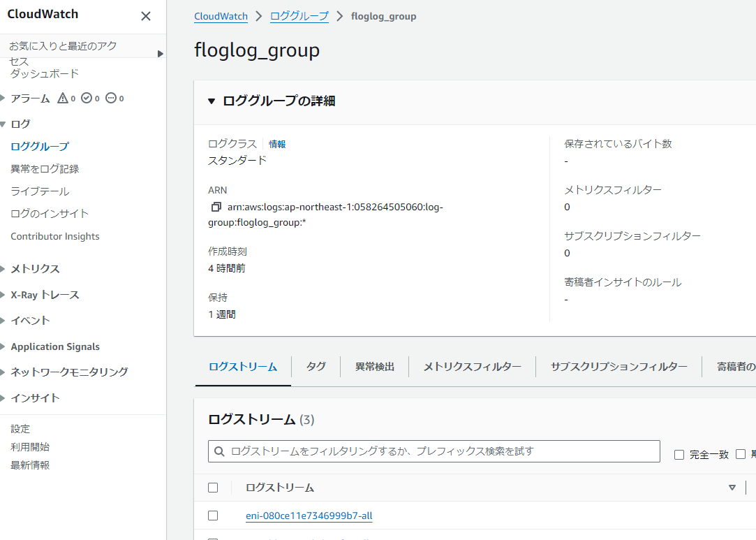Switch to the ログストリーム tab
The width and height of the screenshot is (756, 540).
click(243, 367)
